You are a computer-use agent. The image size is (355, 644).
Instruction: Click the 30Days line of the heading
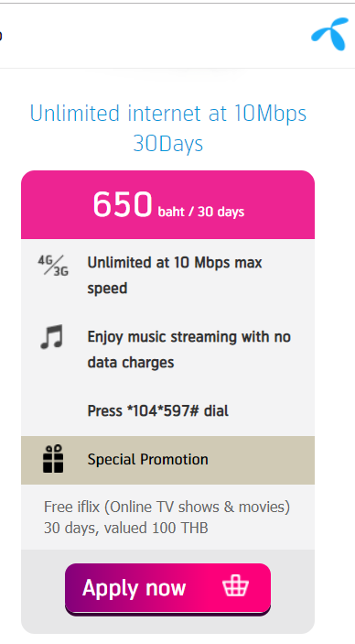168,144
